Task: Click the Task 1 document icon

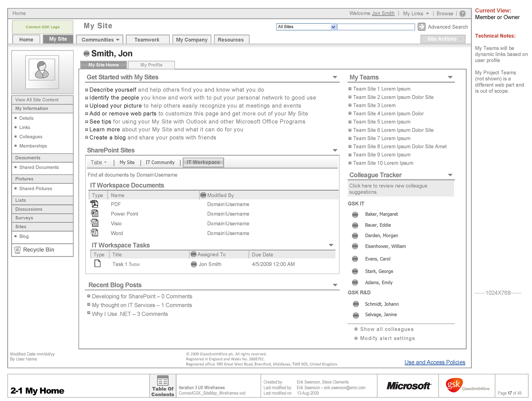Action: click(x=98, y=264)
